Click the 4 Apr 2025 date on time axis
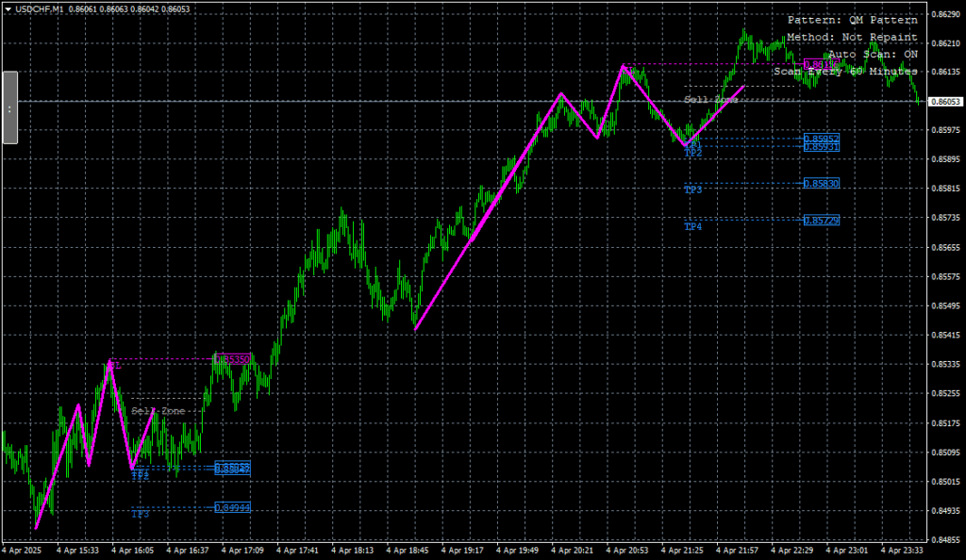The image size is (966, 560). point(23,549)
